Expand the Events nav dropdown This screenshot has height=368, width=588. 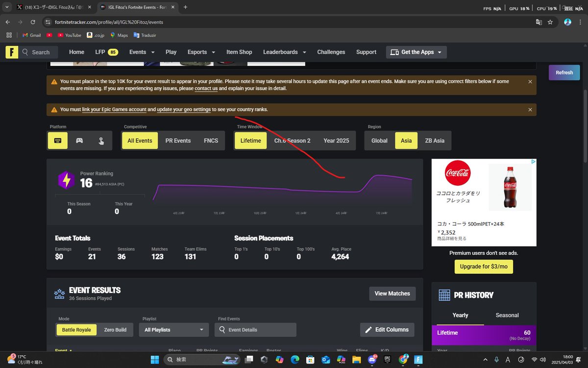pos(142,52)
